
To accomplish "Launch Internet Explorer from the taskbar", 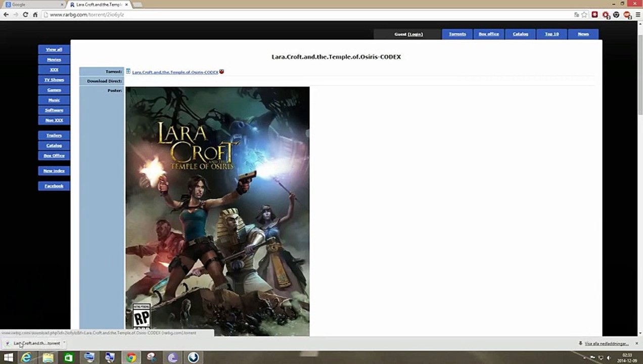I will (x=26, y=357).
